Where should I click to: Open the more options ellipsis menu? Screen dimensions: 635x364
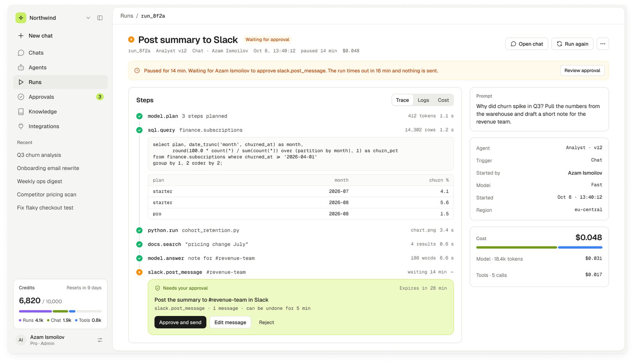point(603,44)
